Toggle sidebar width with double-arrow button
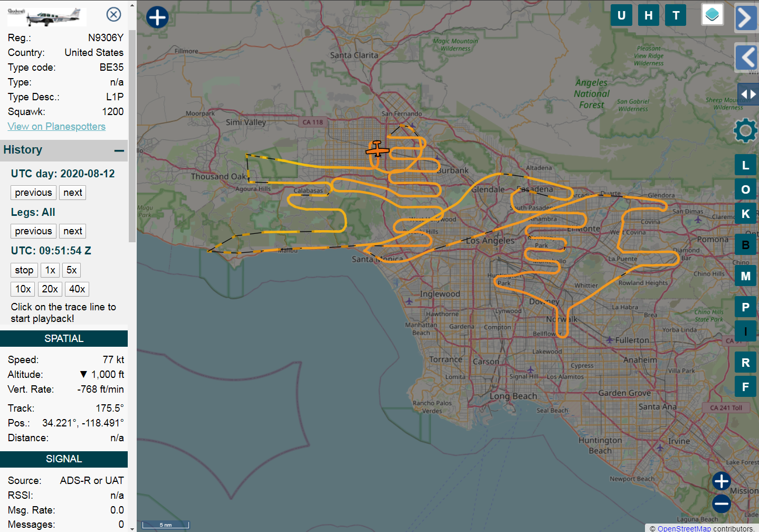The image size is (759, 532). pyautogui.click(x=748, y=94)
